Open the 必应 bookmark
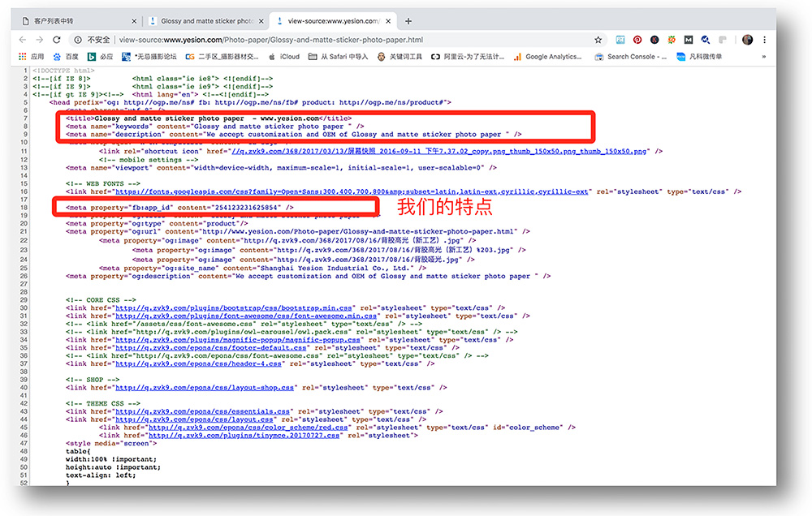 coord(100,57)
